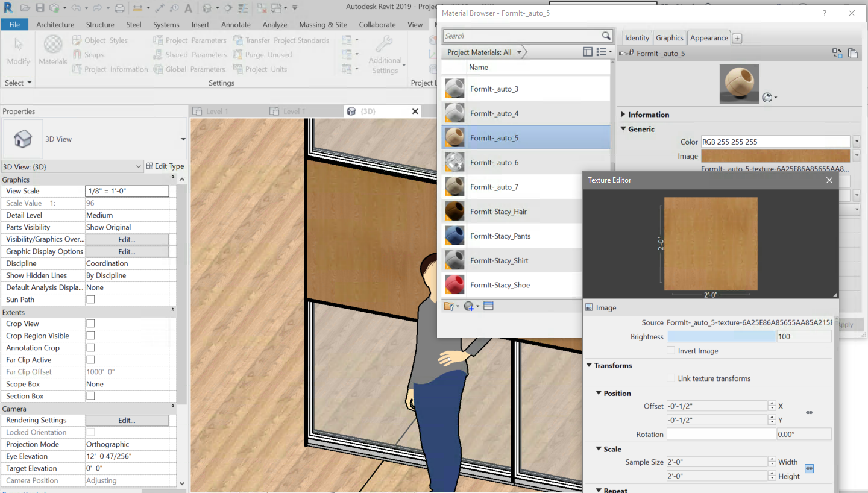Image resolution: width=868 pixels, height=493 pixels.
Task: Check the Crop View checkbox
Action: pyautogui.click(x=90, y=323)
